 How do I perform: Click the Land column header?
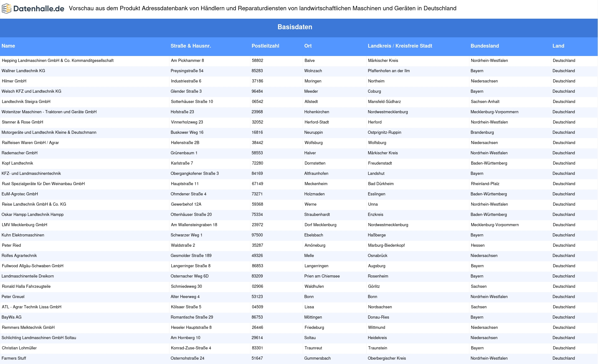(558, 46)
